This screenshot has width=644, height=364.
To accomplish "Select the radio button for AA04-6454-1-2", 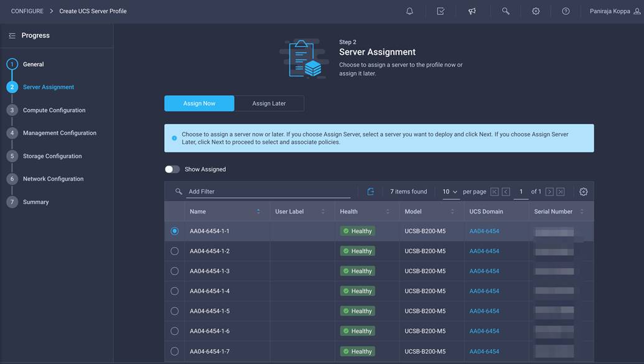I will pyautogui.click(x=175, y=251).
